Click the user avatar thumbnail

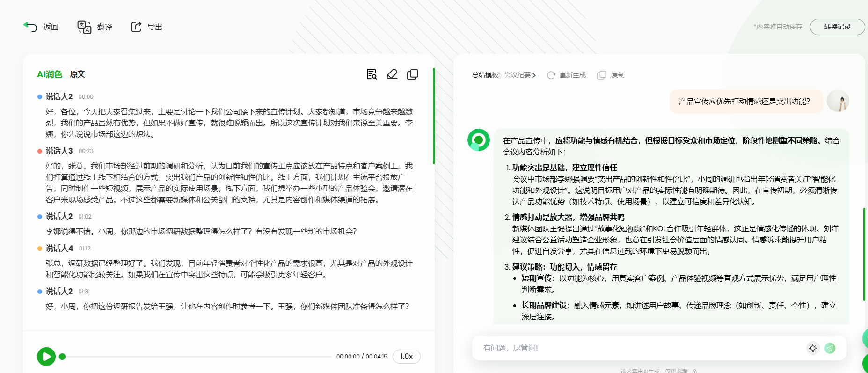click(838, 101)
